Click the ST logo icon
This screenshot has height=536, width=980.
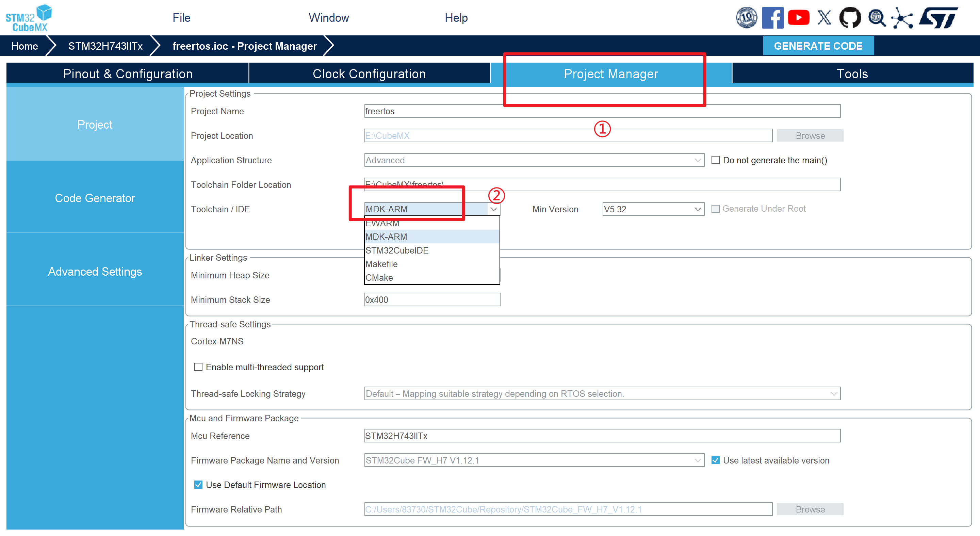tap(938, 17)
